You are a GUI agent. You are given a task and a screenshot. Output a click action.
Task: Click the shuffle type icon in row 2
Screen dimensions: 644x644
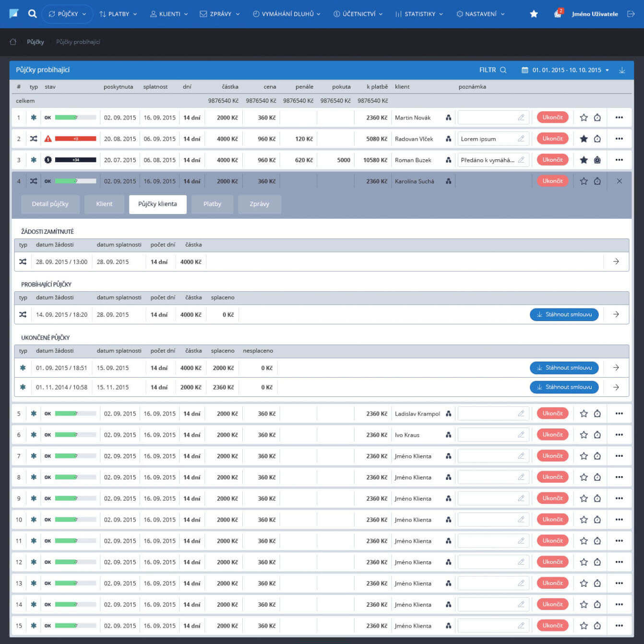[34, 139]
